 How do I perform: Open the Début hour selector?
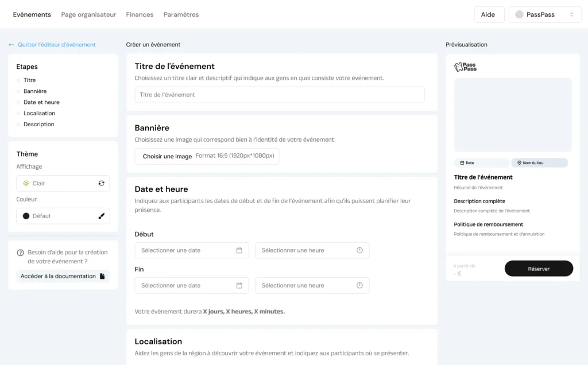310,250
